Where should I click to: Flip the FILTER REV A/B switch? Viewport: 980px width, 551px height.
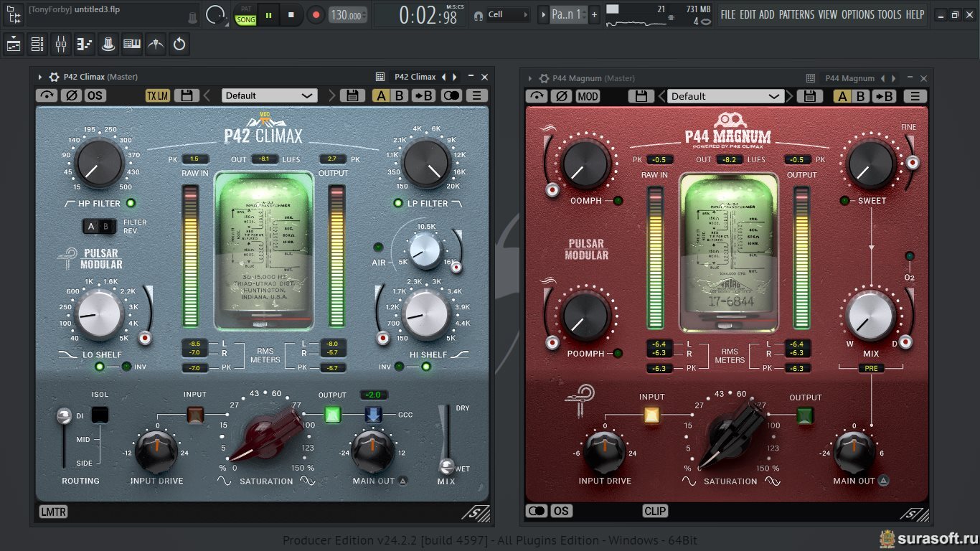coord(99,227)
